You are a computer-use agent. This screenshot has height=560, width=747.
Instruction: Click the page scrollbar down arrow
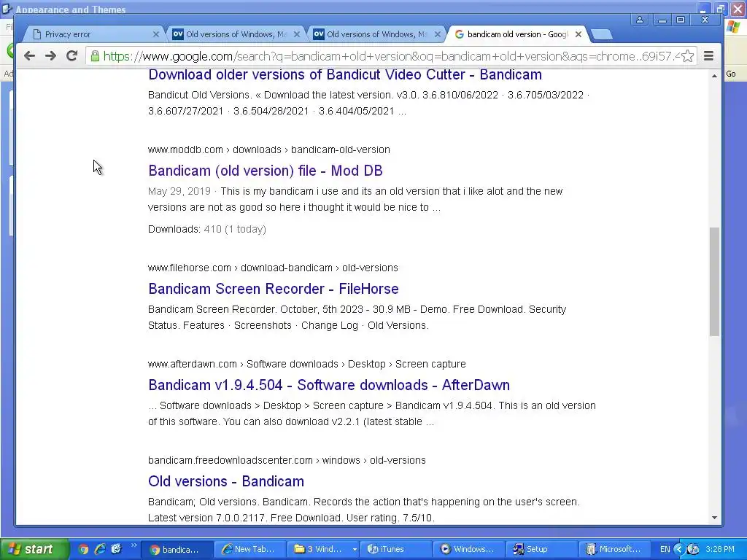point(714,518)
